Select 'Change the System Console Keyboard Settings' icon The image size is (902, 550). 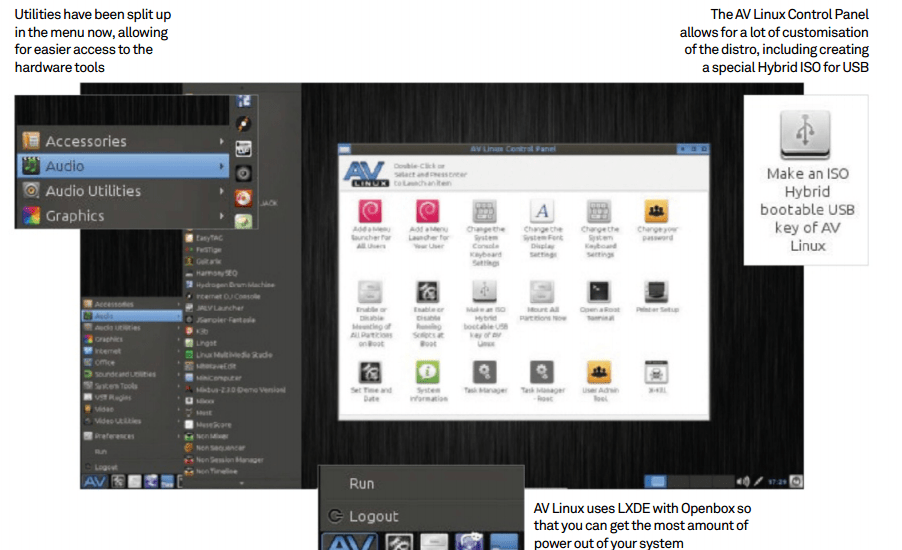(x=485, y=211)
